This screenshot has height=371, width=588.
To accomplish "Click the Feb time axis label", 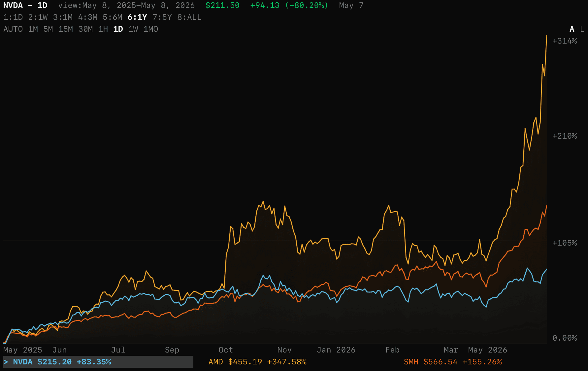I will pyautogui.click(x=392, y=350).
